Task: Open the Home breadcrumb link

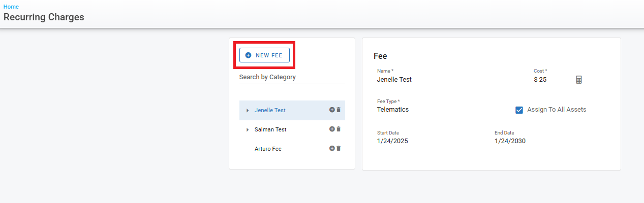Action: pyautogui.click(x=11, y=7)
